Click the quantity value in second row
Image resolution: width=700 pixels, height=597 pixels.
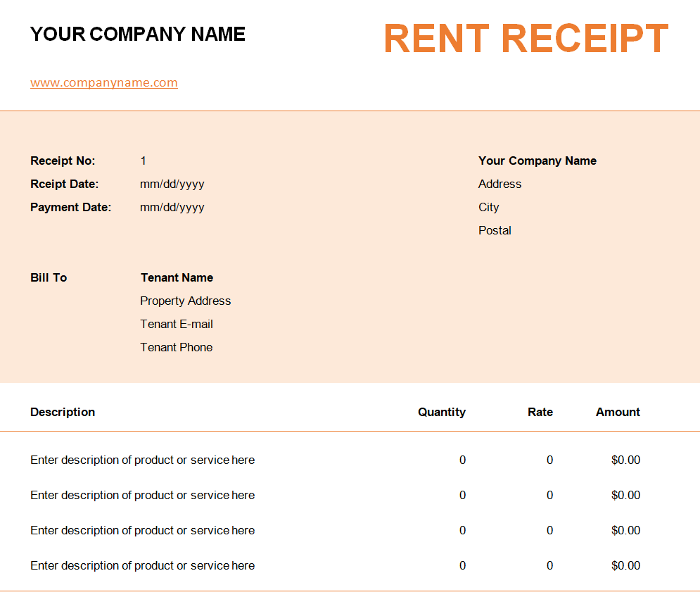pyautogui.click(x=462, y=496)
